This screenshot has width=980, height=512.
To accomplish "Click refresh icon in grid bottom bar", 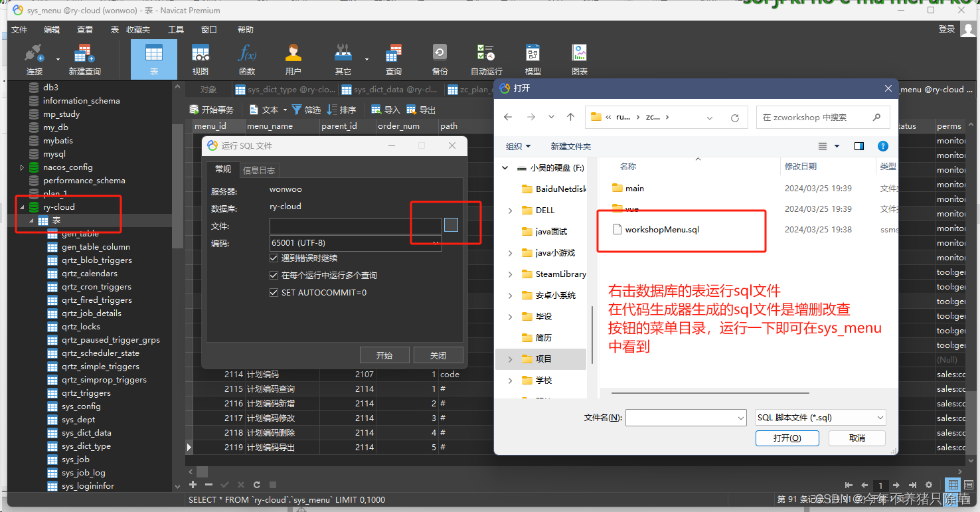I will pos(256,485).
